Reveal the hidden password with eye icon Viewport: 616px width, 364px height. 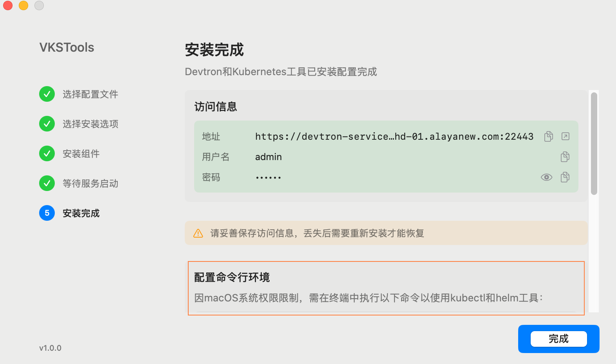(x=546, y=177)
